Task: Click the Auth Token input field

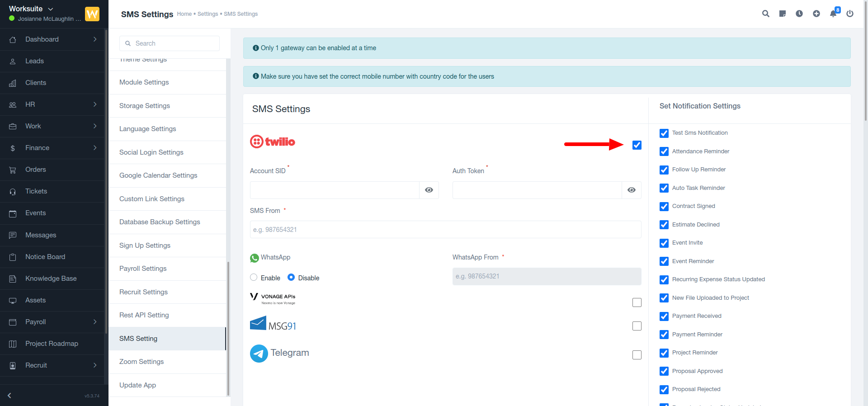Action: (537, 190)
